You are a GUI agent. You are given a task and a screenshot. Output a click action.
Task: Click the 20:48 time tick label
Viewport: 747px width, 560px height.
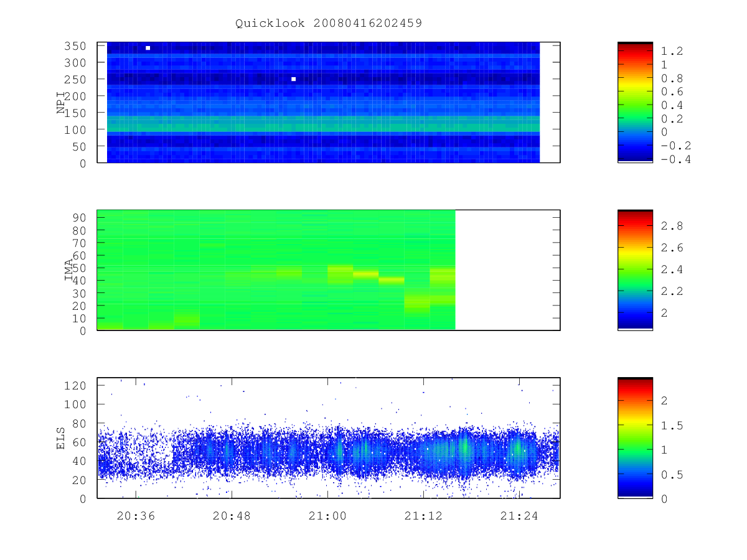coord(232,515)
